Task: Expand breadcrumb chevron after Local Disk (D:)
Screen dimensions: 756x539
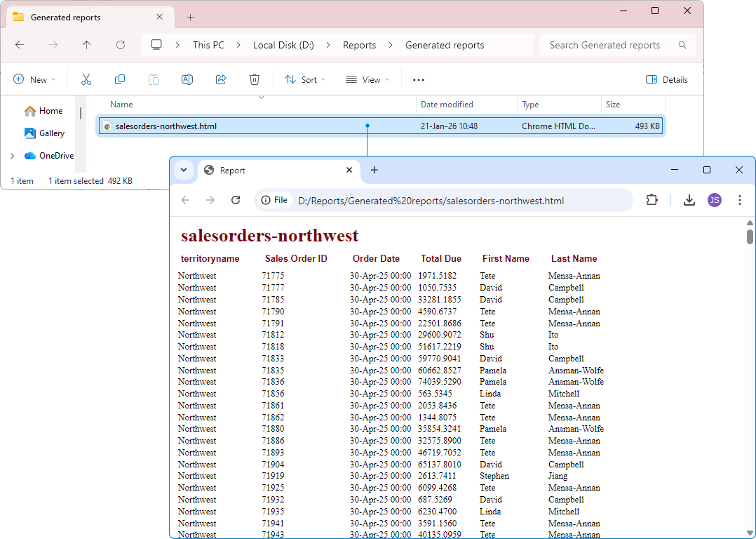Action: tap(328, 45)
